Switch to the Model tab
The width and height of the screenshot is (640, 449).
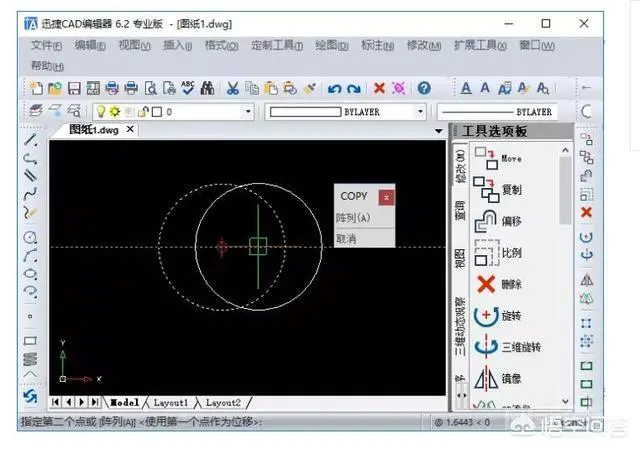pyautogui.click(x=125, y=402)
